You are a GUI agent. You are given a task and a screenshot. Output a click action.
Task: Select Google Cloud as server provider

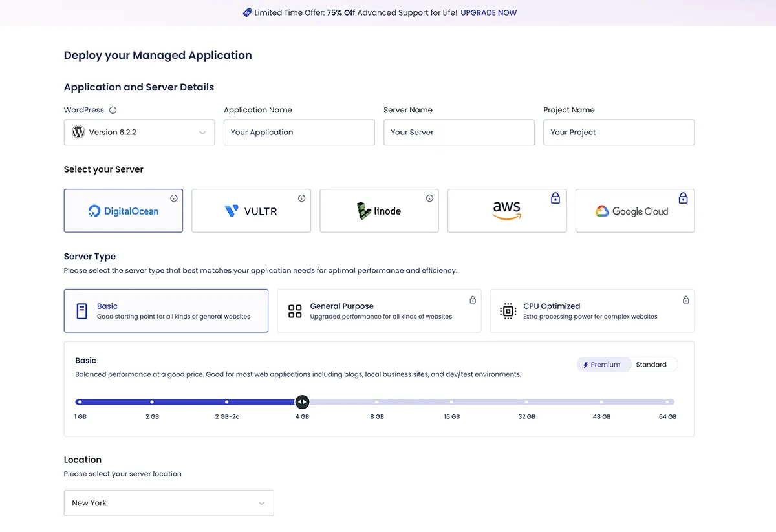[635, 211]
